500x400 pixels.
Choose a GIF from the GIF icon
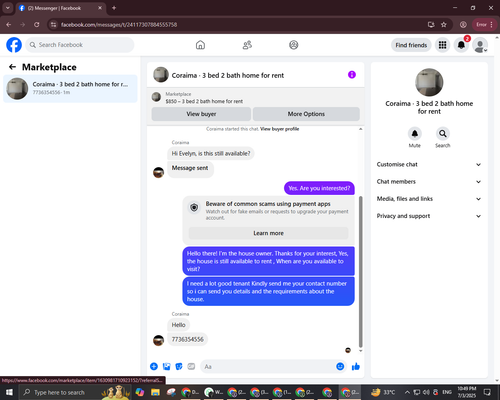(x=191, y=367)
